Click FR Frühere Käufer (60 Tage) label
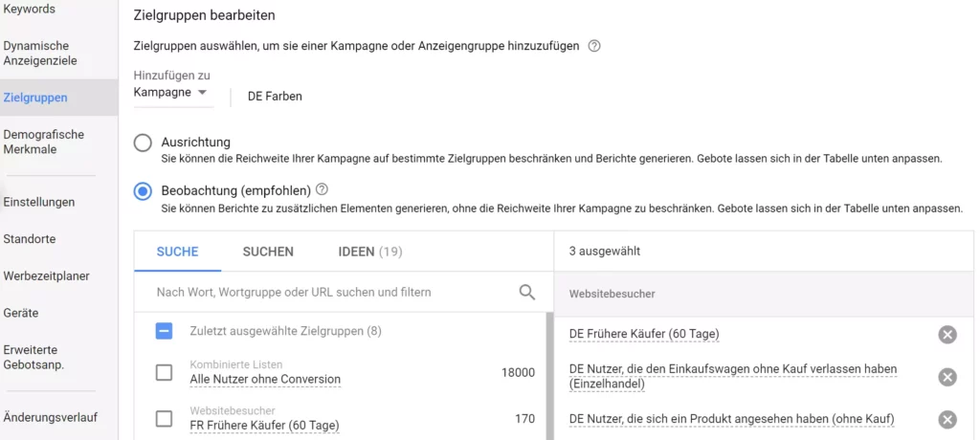The image size is (980, 440). [x=264, y=426]
